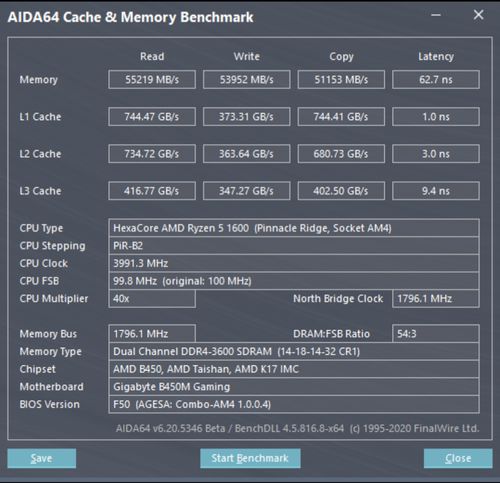Click the Memory Latency 62.7 ns cell

(436, 79)
